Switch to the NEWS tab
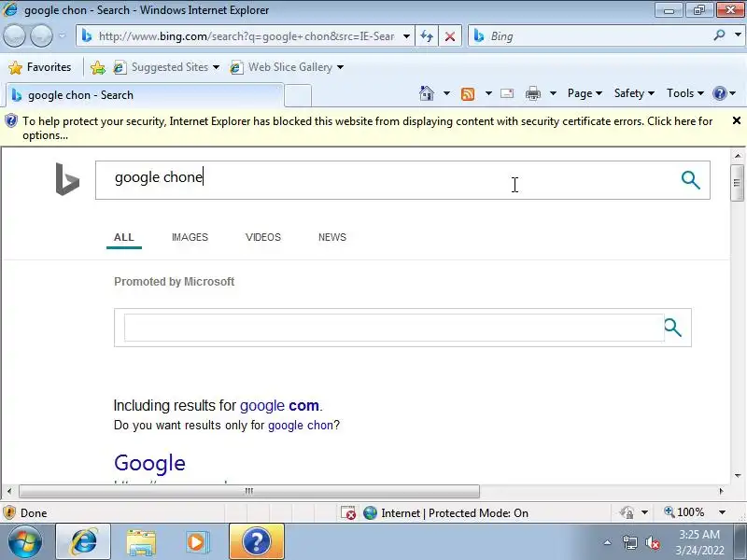The image size is (747, 560). pos(332,237)
